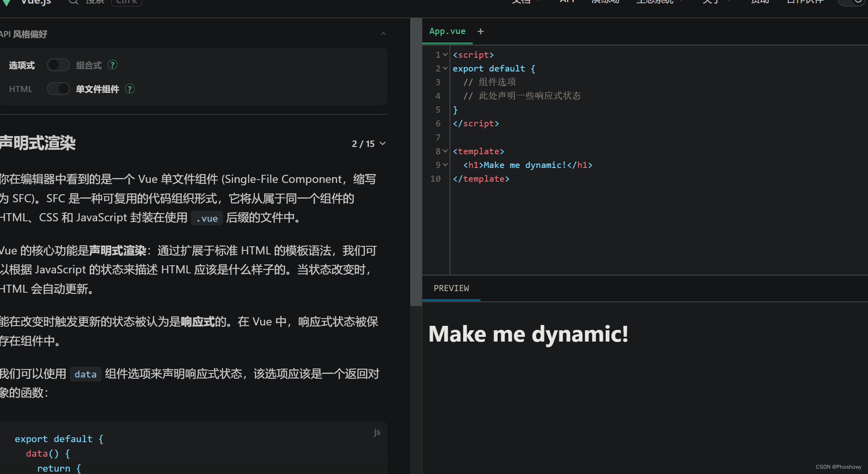Select the 选项式 label

click(x=22, y=65)
